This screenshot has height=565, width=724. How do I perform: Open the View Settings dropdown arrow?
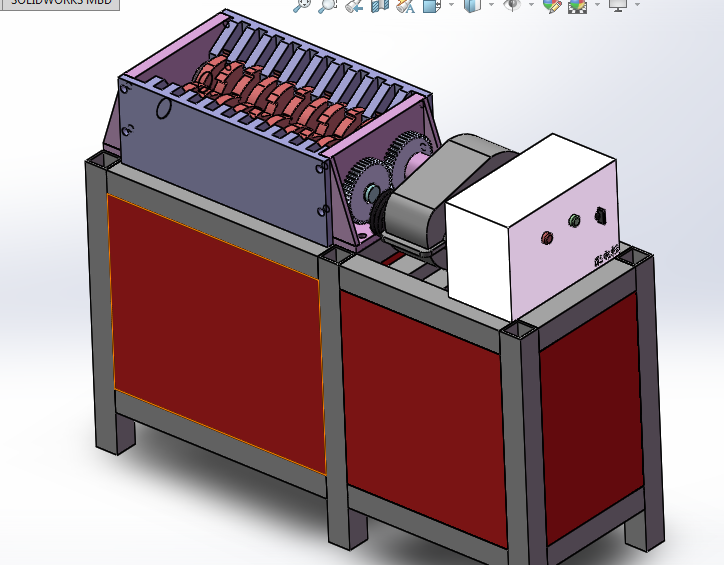point(638,5)
